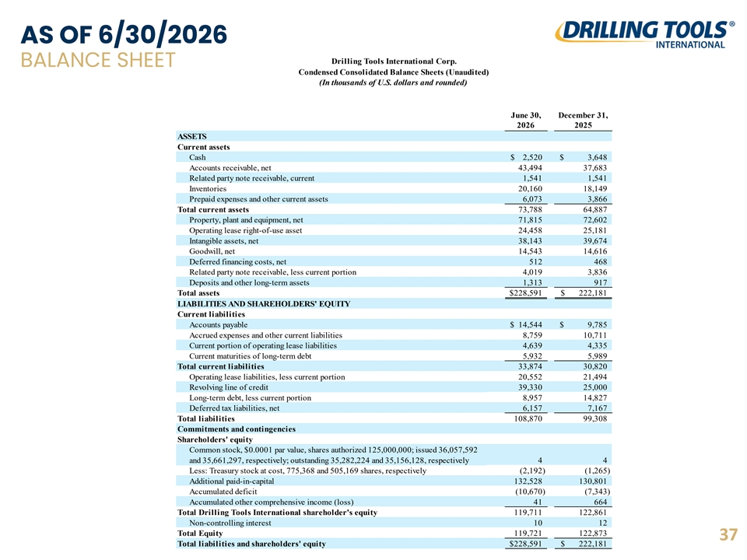
Task: Click the 'AS OF 6/30/2026' heading
Action: (x=124, y=35)
